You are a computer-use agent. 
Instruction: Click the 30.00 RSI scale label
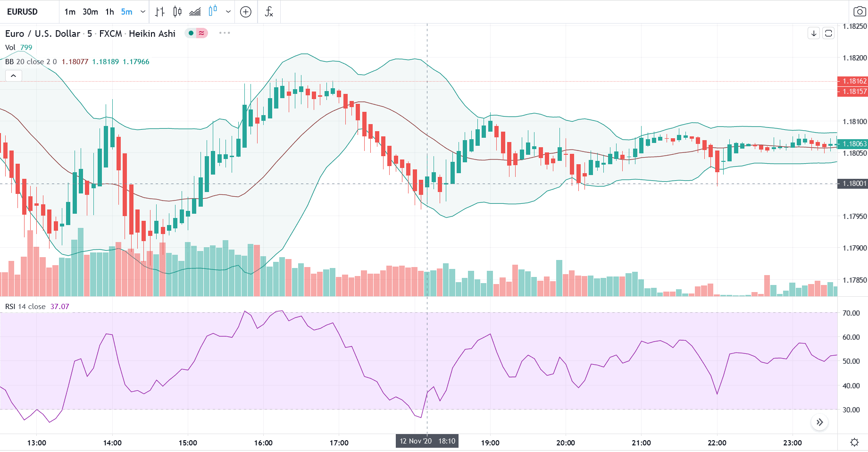[x=851, y=410]
